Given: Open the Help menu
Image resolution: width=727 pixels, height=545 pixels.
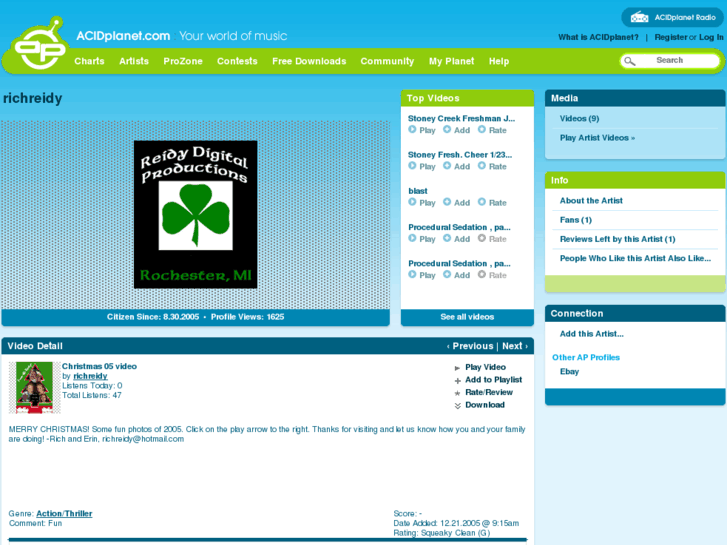Looking at the screenshot, I should (x=499, y=61).
